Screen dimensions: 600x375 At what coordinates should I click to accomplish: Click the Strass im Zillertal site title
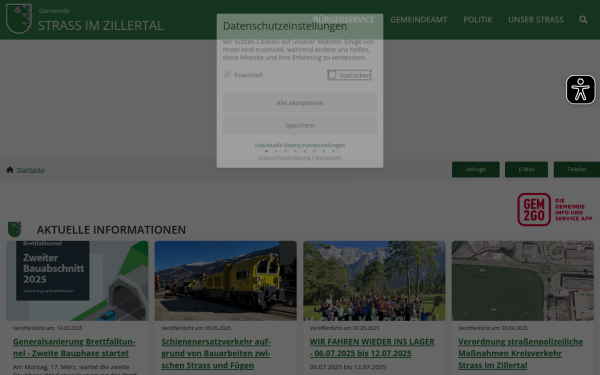(101, 25)
